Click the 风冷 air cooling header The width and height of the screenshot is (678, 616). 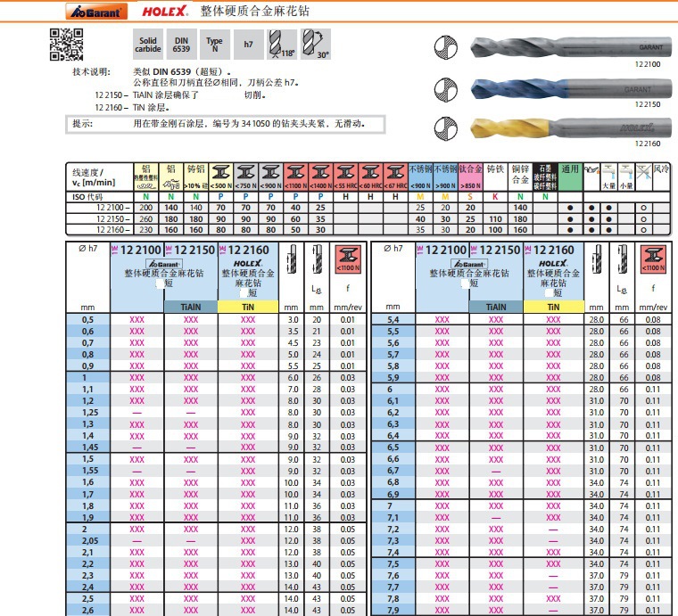(x=661, y=177)
